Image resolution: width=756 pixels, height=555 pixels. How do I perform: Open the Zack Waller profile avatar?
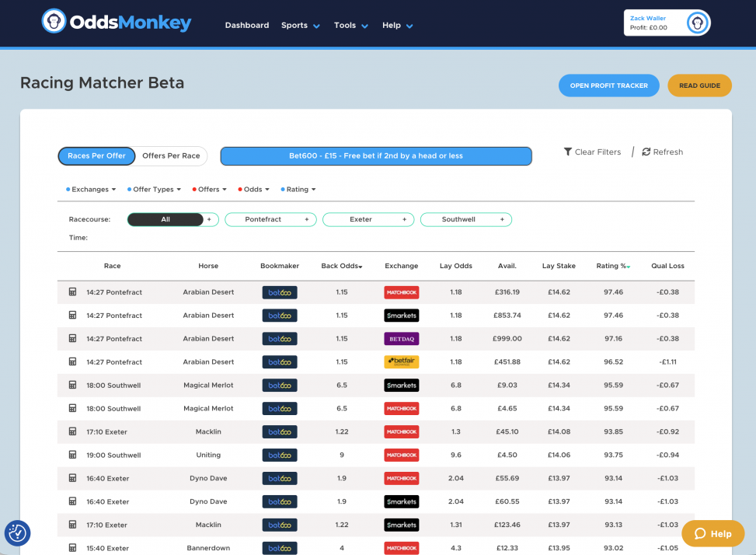(x=697, y=23)
